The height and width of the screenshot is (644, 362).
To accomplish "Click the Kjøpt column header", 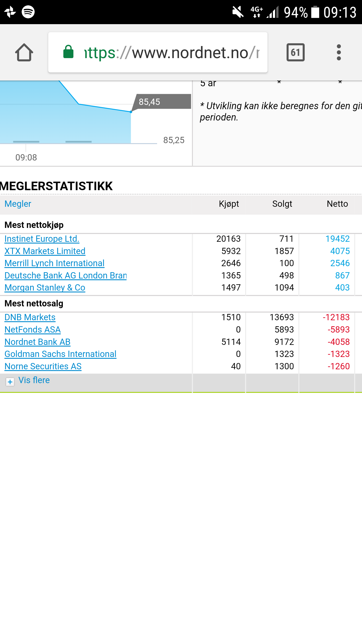I will click(x=229, y=204).
